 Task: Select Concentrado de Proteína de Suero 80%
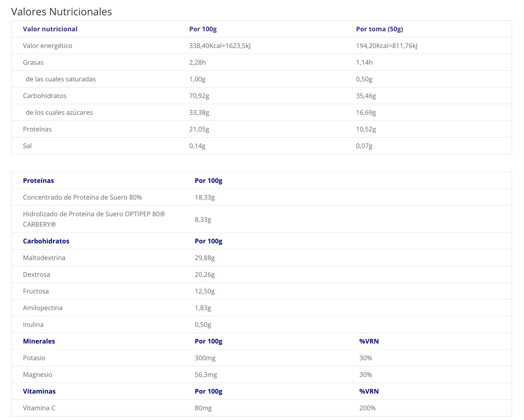[x=82, y=197]
